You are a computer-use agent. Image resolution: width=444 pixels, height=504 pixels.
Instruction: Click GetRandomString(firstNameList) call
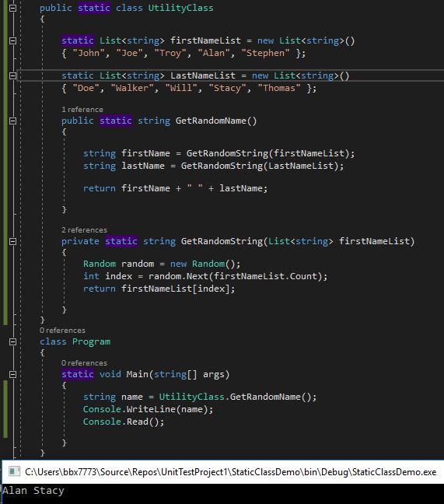[x=268, y=154]
